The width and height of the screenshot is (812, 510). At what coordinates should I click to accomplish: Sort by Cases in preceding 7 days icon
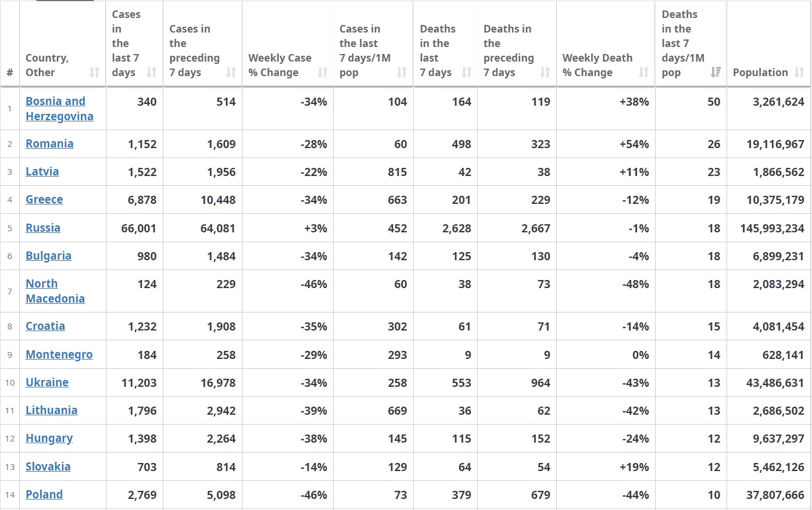point(231,73)
